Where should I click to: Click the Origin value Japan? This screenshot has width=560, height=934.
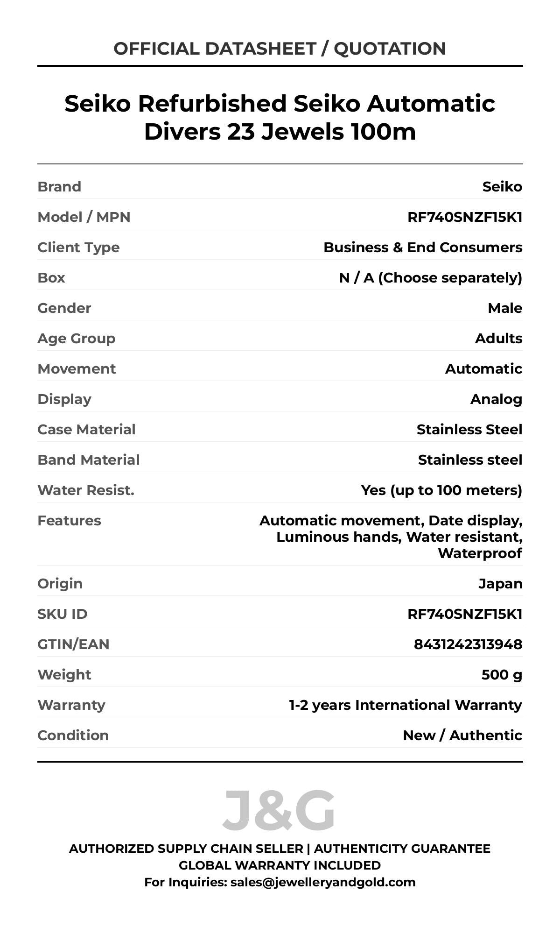[500, 584]
